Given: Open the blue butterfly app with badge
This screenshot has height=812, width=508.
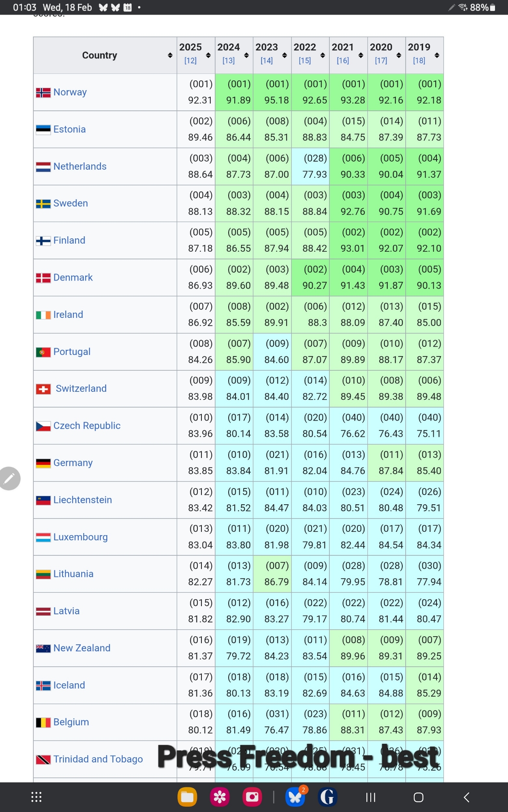Looking at the screenshot, I should click(295, 797).
